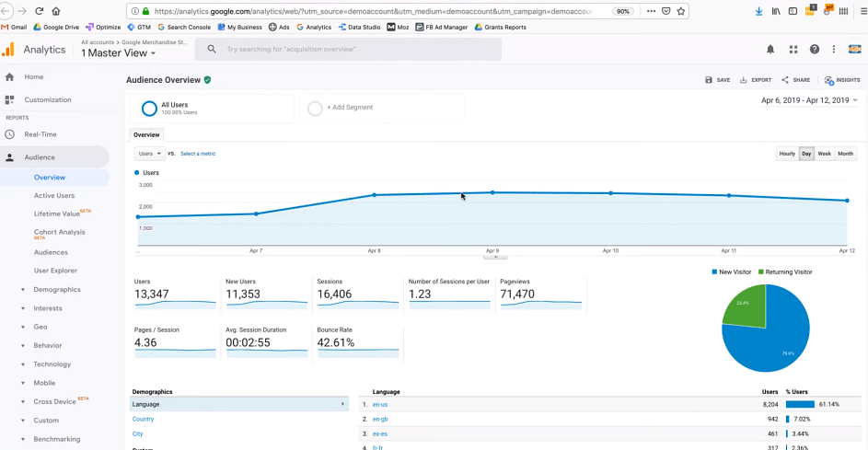Select Language demographics row
The image size is (868, 450).
click(239, 405)
